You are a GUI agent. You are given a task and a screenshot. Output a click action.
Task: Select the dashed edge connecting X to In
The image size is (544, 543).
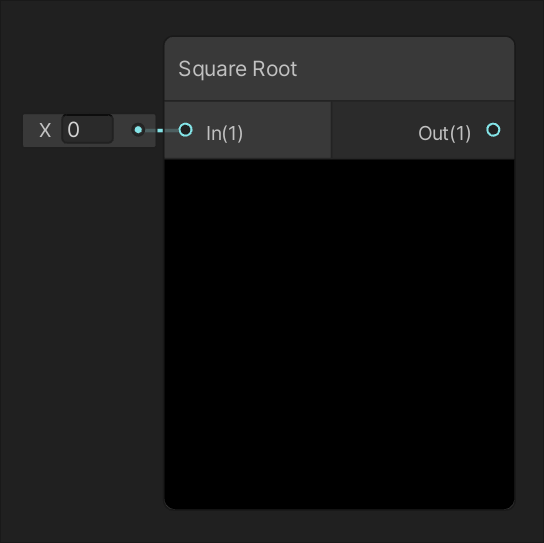161,130
